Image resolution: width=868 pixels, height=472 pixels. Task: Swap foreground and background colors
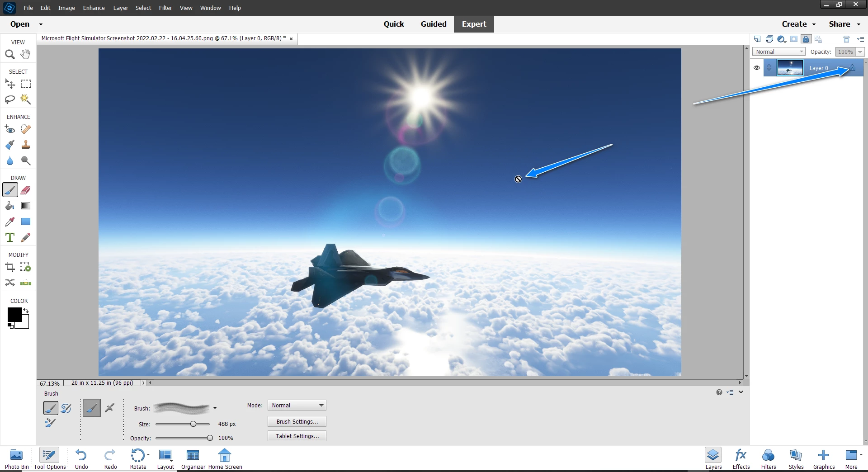pos(26,311)
